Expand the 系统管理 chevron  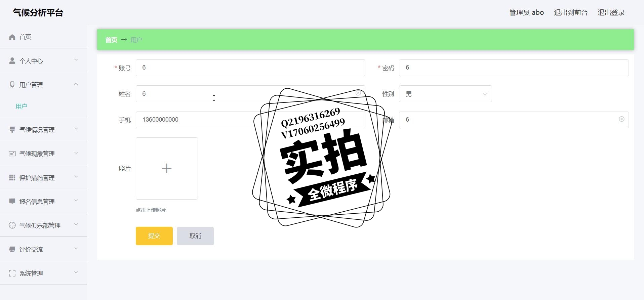(x=76, y=272)
